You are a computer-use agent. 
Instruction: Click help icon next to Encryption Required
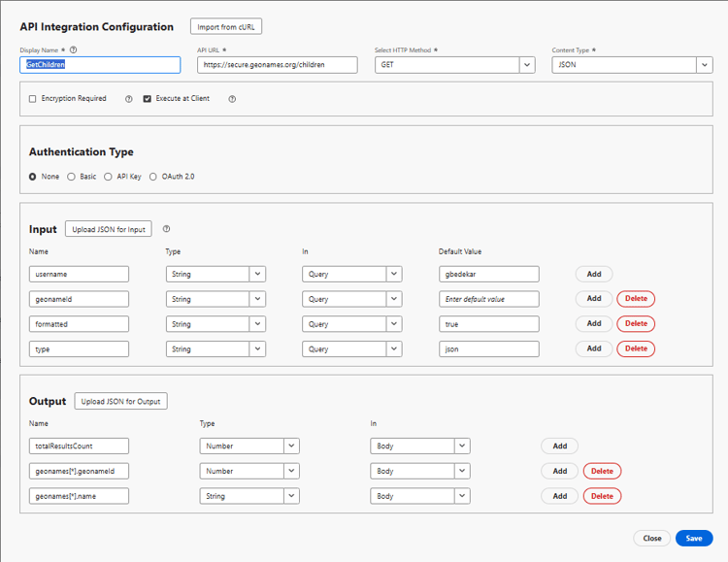[x=129, y=99]
